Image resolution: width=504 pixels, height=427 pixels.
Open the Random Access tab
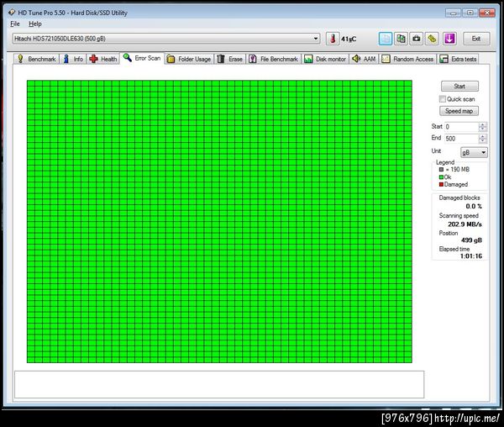pos(408,59)
